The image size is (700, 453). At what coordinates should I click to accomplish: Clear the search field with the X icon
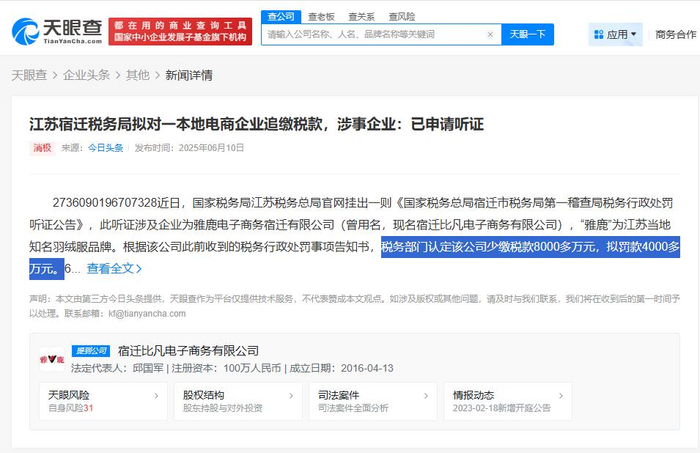coord(490,34)
